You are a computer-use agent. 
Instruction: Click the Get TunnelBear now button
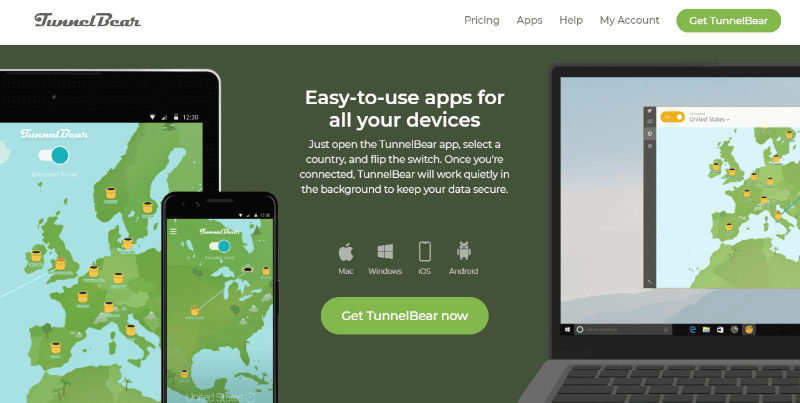click(405, 316)
